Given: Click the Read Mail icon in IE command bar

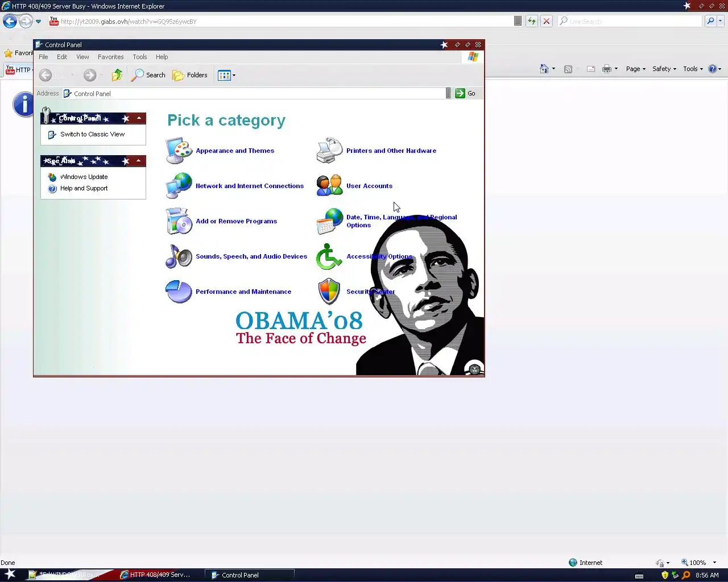Looking at the screenshot, I should coord(591,69).
